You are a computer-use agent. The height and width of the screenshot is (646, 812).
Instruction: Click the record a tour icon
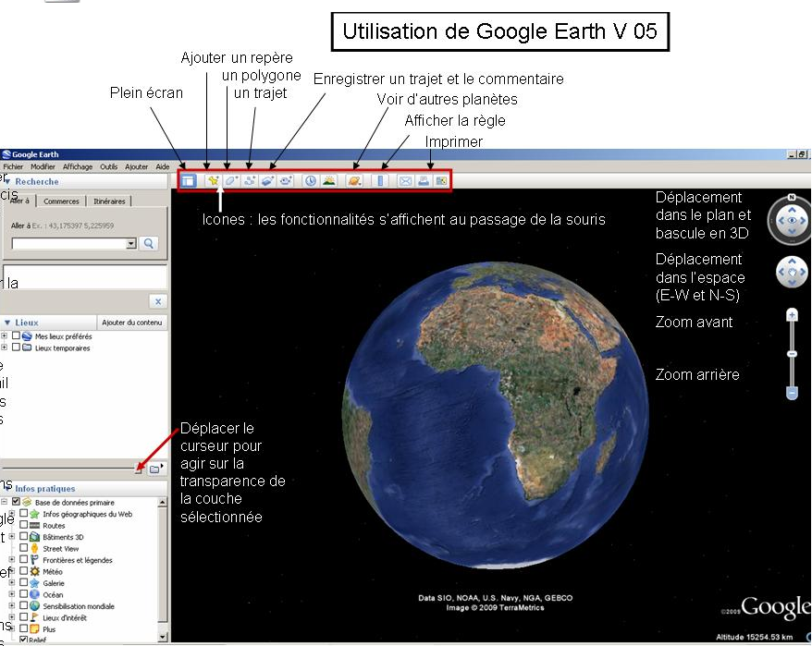[286, 180]
